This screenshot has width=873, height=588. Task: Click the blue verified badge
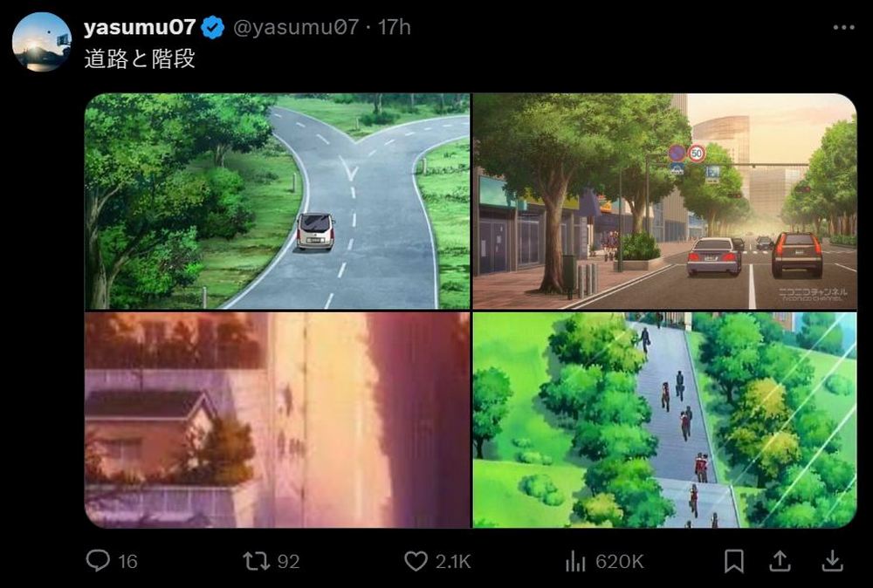(x=213, y=27)
